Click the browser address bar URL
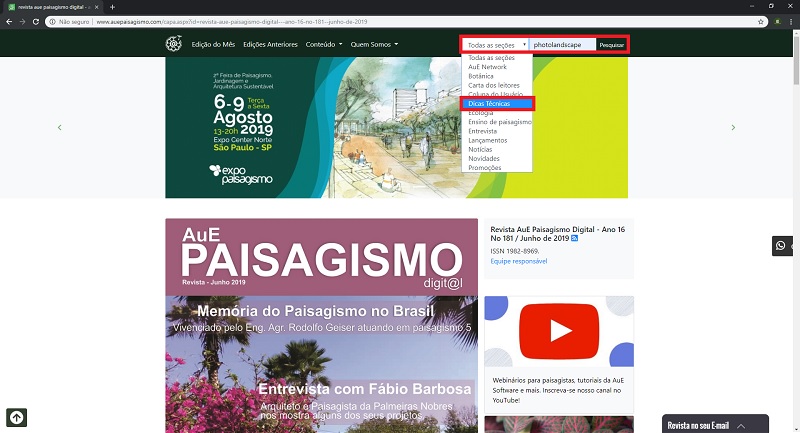 (x=232, y=22)
